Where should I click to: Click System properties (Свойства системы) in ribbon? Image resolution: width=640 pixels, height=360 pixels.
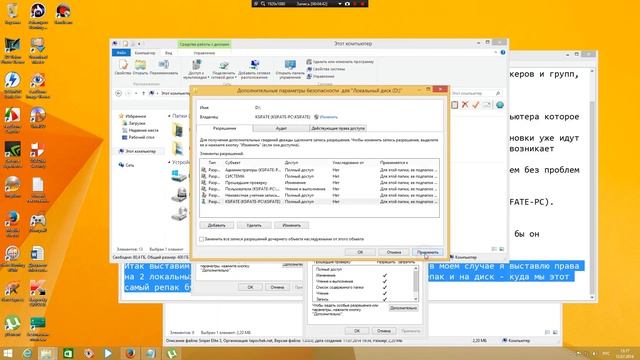point(326,69)
